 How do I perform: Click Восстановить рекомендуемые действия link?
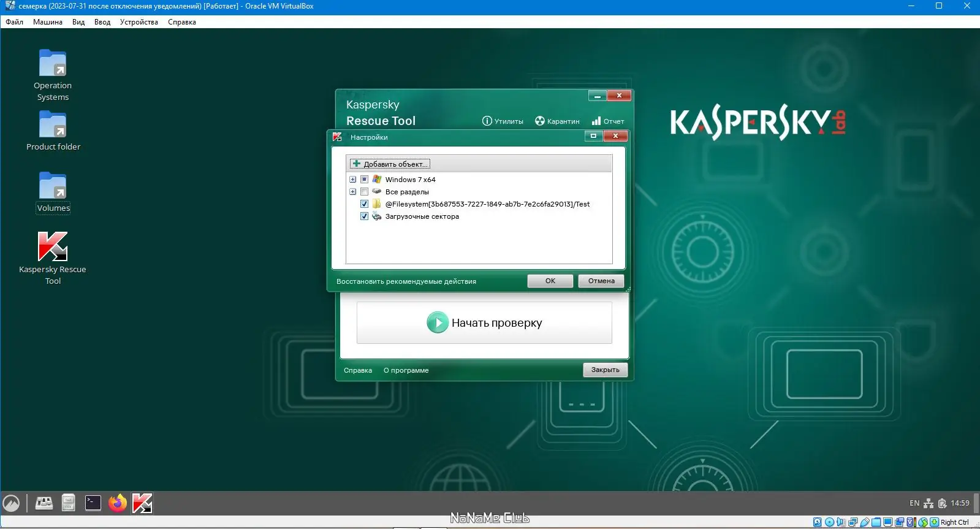(x=406, y=281)
